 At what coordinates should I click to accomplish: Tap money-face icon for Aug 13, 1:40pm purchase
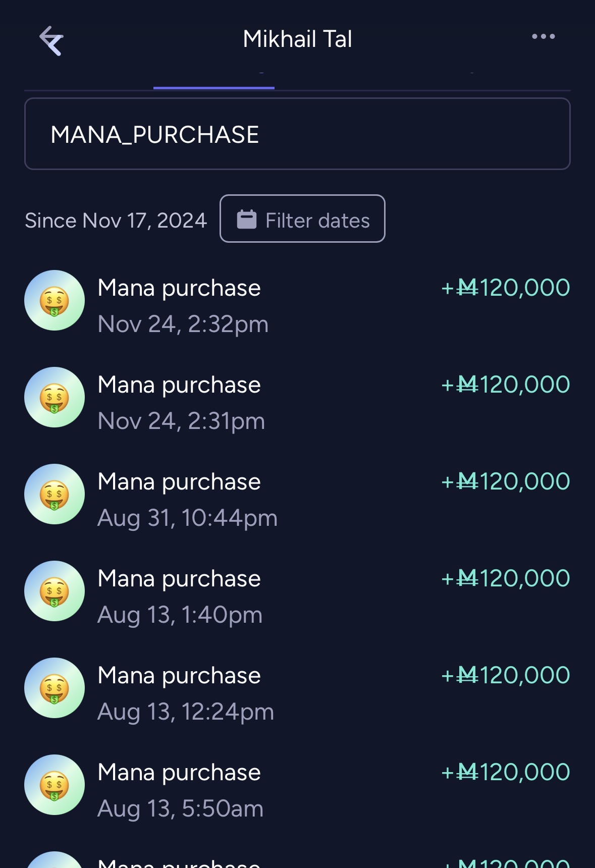[55, 591]
